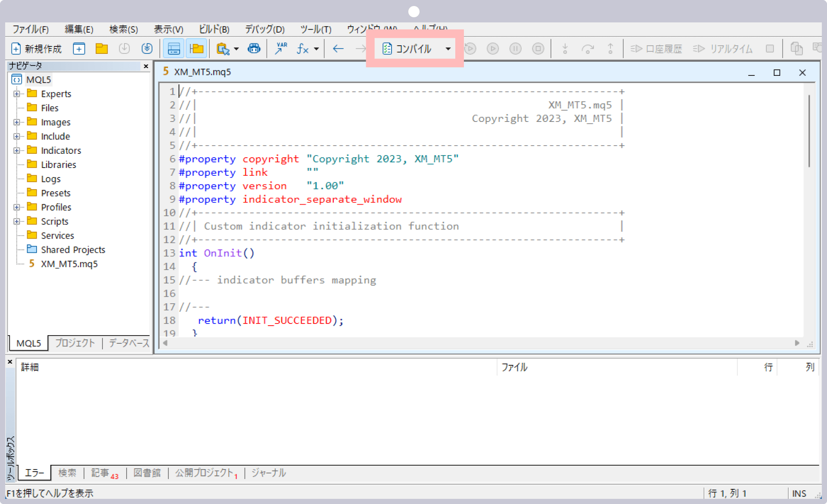Click the Step Over curved-arrow icon
The height and width of the screenshot is (504, 827).
(588, 49)
